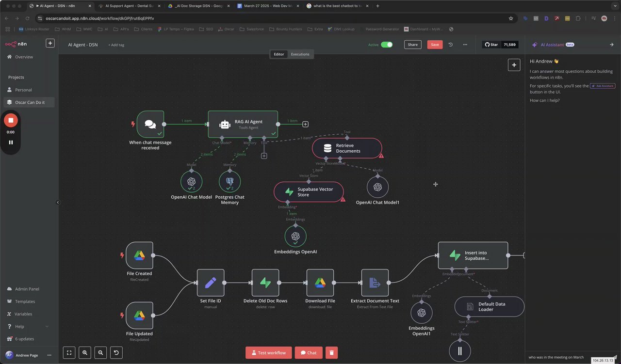
Task: Select the Embeddings OpenAI node
Action: 295,237
